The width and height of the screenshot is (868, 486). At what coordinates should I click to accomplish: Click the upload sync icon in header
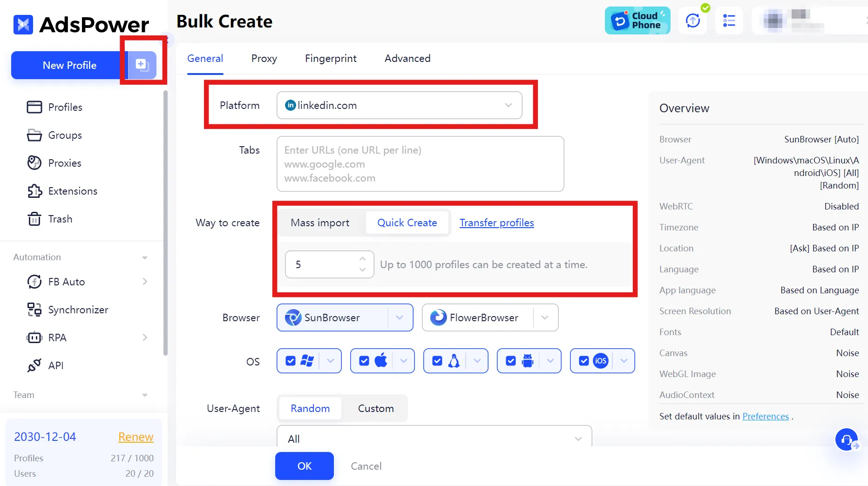point(693,20)
